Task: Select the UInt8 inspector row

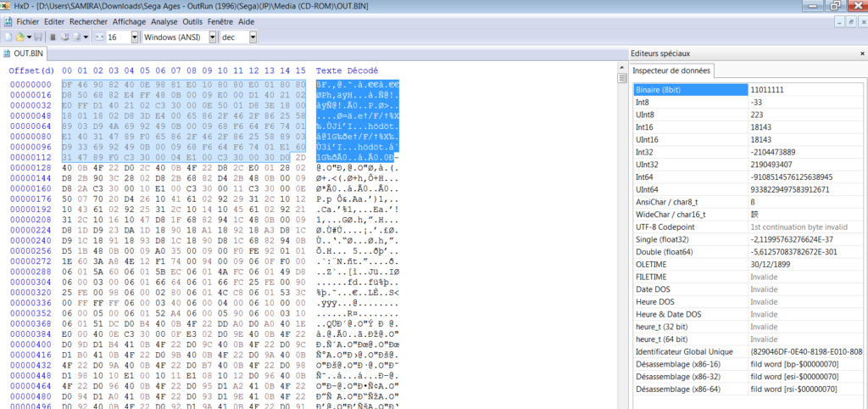Action: [x=749, y=115]
